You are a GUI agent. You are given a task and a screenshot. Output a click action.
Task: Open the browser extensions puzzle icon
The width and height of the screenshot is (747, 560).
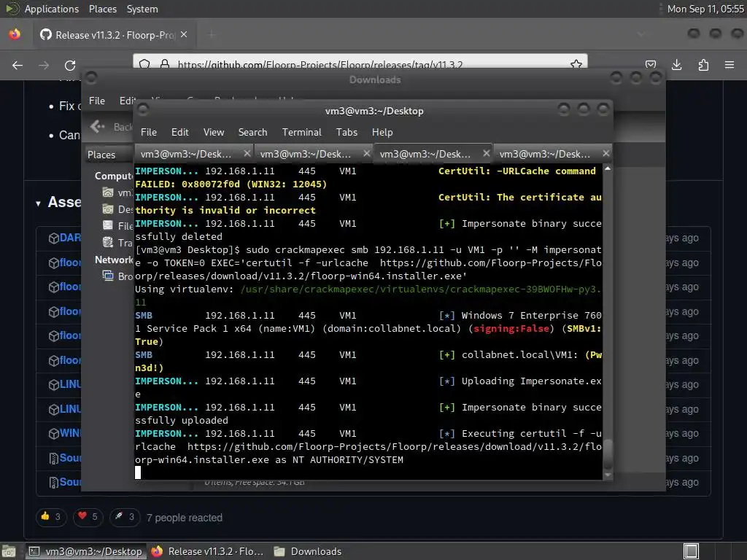click(x=703, y=65)
